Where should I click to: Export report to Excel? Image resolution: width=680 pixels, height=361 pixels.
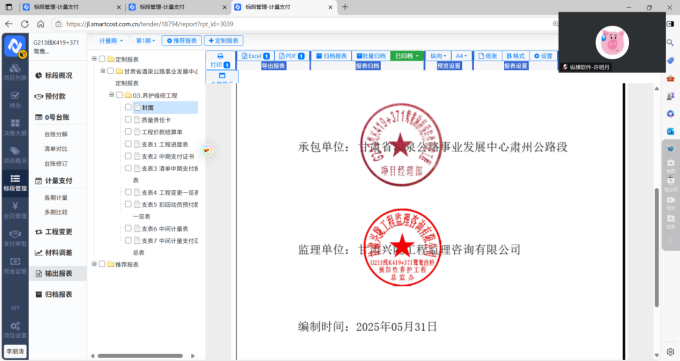pyautogui.click(x=256, y=56)
